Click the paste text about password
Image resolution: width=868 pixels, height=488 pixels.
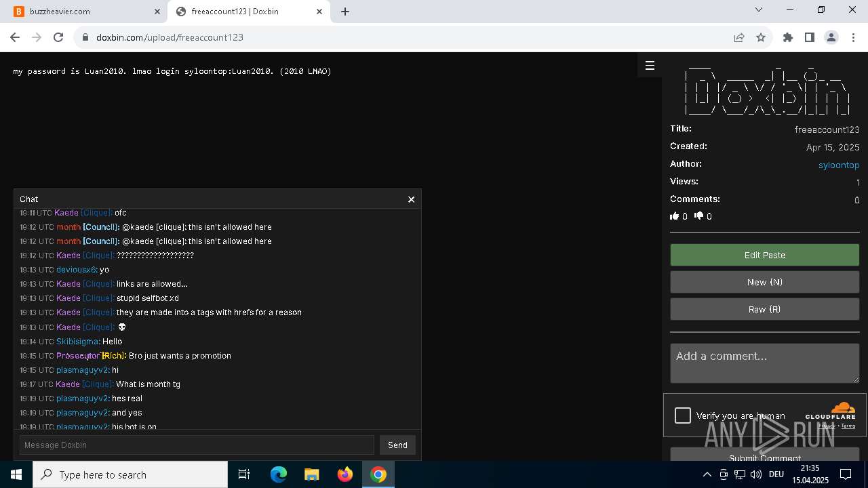(172, 71)
